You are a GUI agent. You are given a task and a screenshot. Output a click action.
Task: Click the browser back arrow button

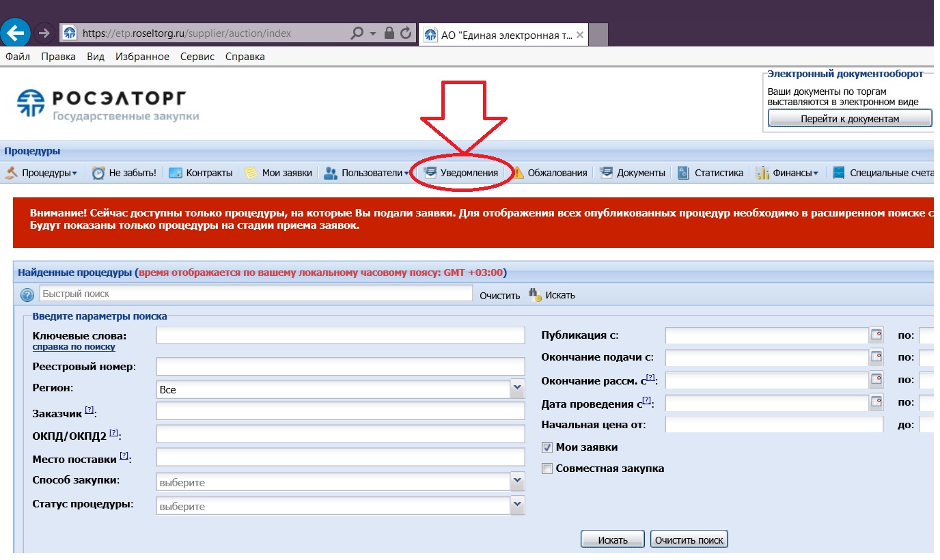(x=16, y=32)
